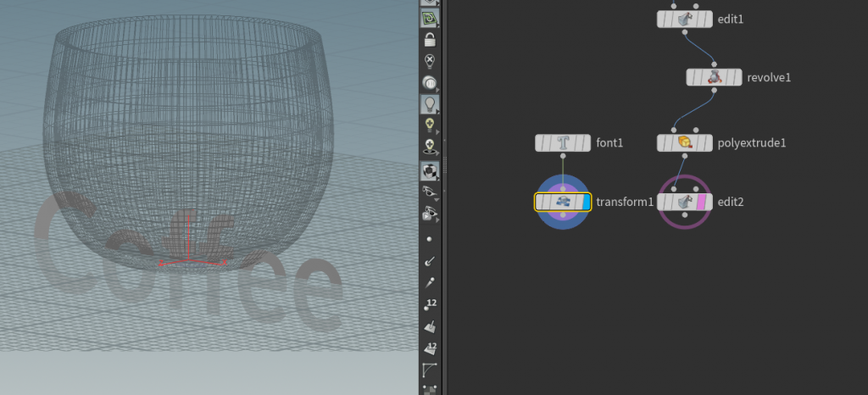
Task: Toggle the bypass flag on revolve1
Action: pos(692,77)
